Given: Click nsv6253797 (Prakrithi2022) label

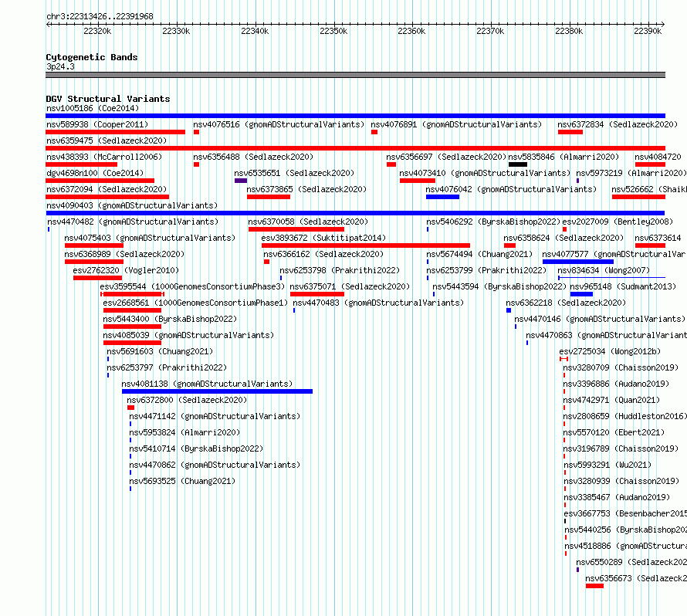Looking at the screenshot, I should tap(167, 367).
